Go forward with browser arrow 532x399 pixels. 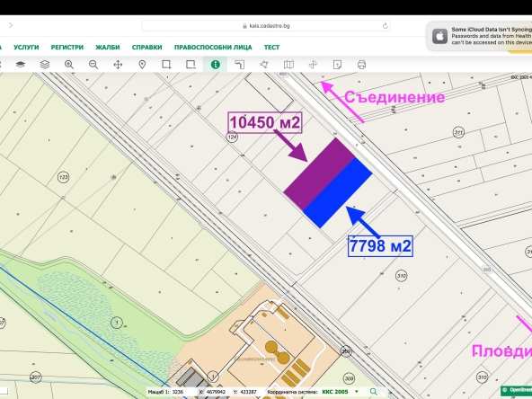(x=11, y=25)
